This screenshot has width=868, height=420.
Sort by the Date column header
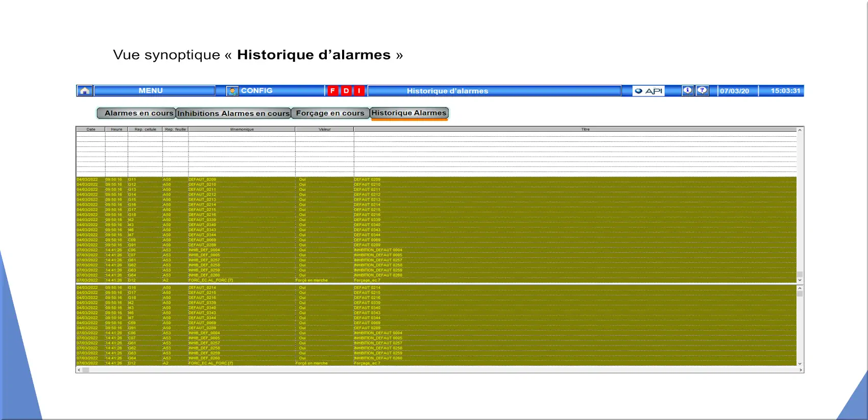click(x=91, y=129)
